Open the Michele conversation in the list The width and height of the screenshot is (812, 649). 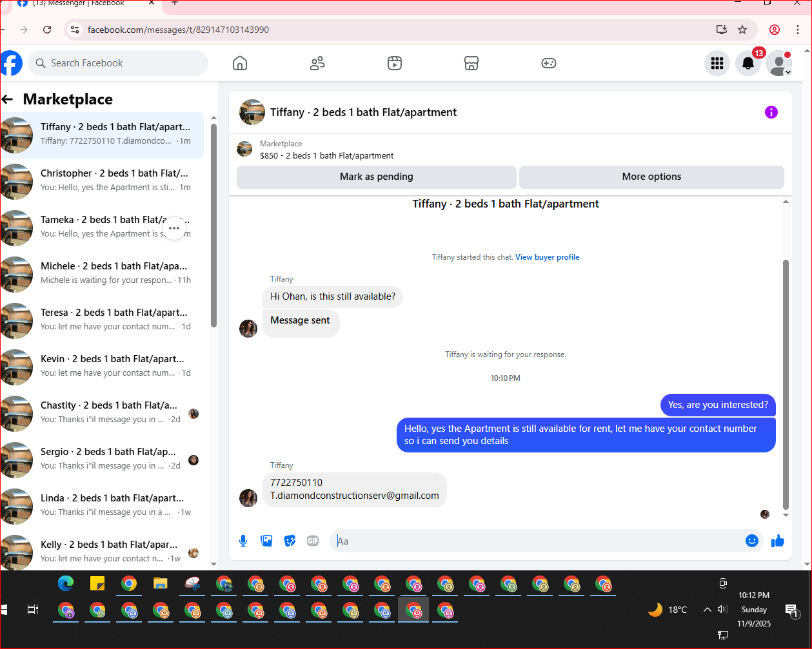pyautogui.click(x=102, y=275)
